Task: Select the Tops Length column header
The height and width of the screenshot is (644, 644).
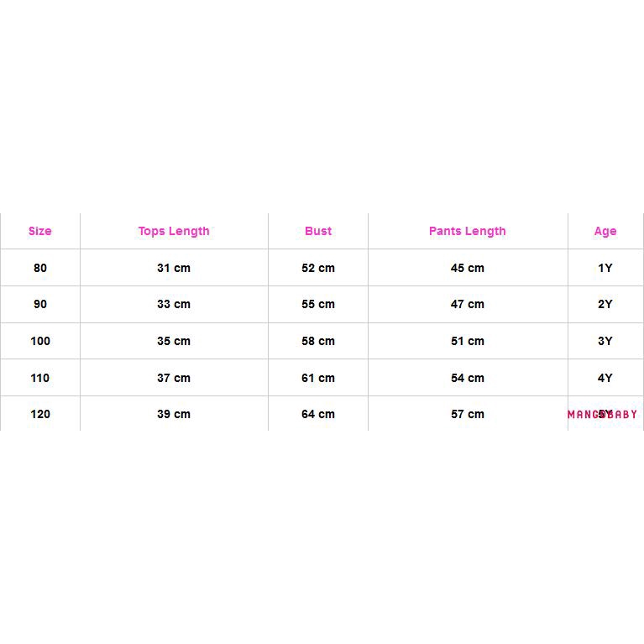Action: tap(174, 231)
